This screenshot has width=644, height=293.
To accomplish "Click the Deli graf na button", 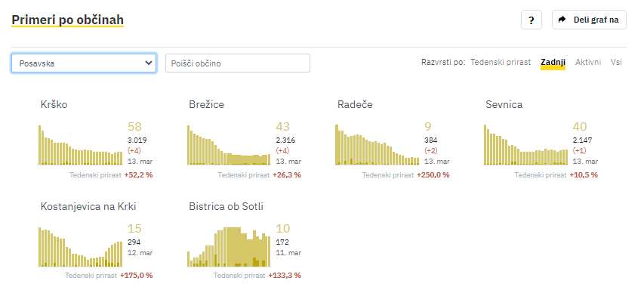I will [x=589, y=20].
